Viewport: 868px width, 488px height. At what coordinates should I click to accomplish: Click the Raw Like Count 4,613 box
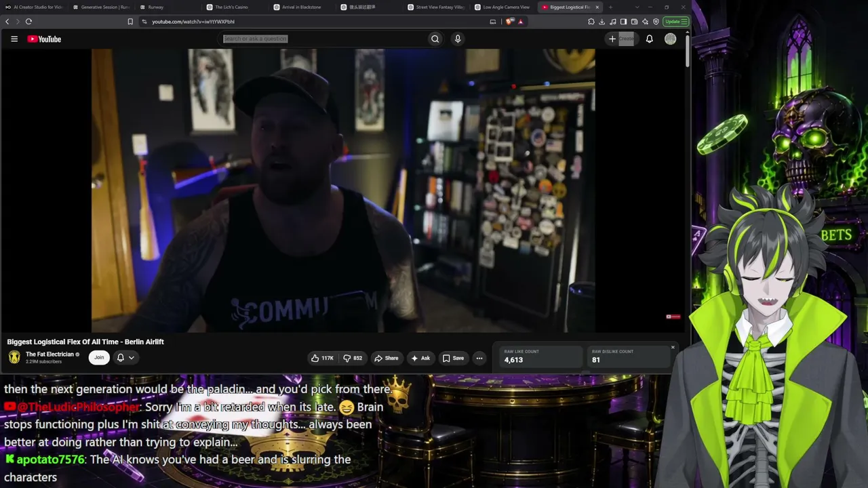(542, 357)
